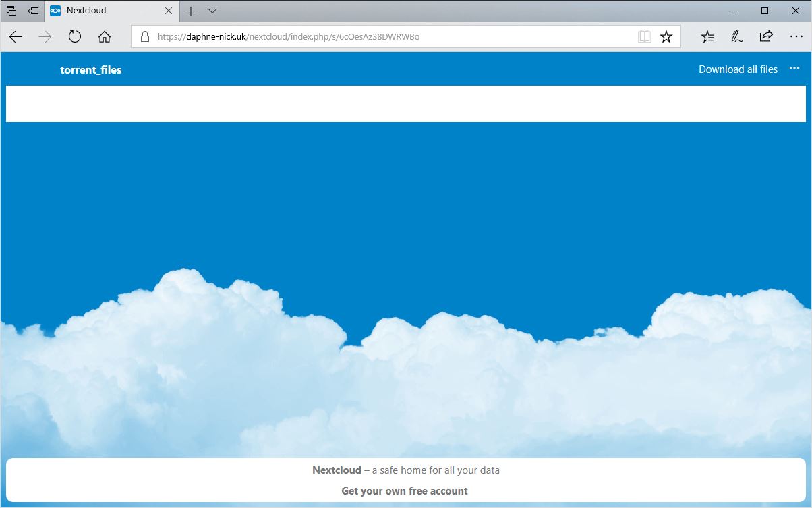This screenshot has width=812, height=508.
Task: Go to the home page
Action: (105, 37)
